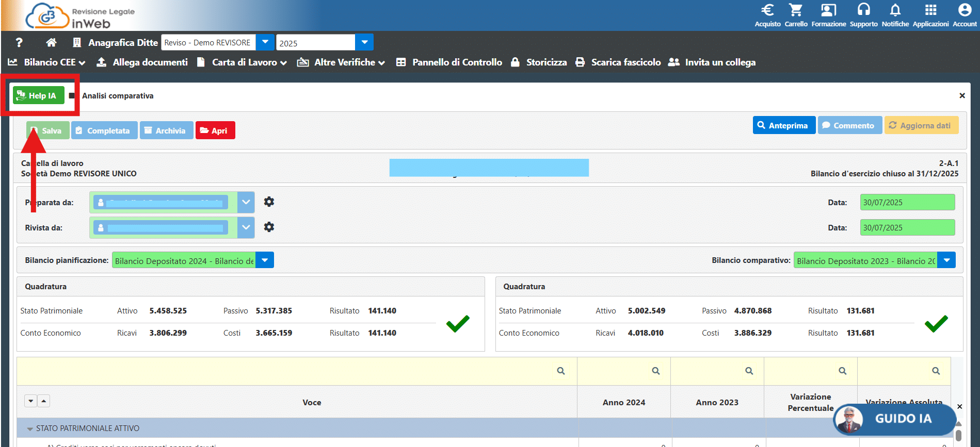Open the GUIDO IA assistant
This screenshot has width=980, height=447.
tap(894, 419)
